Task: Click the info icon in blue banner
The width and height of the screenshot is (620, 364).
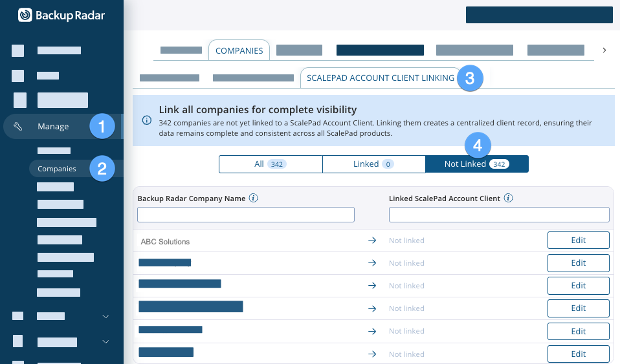Action: point(147,121)
